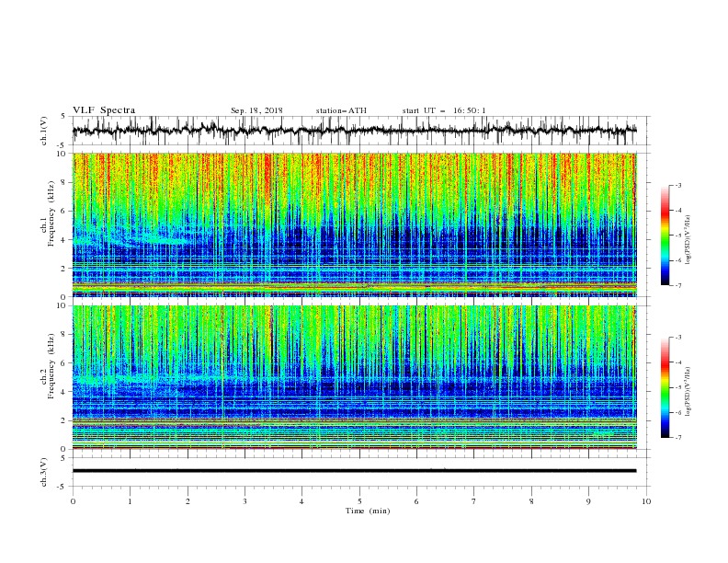Click the ch.1 "Frequency (kHz)" axis label
Screen dimensions: 728x563
[x=51, y=213]
